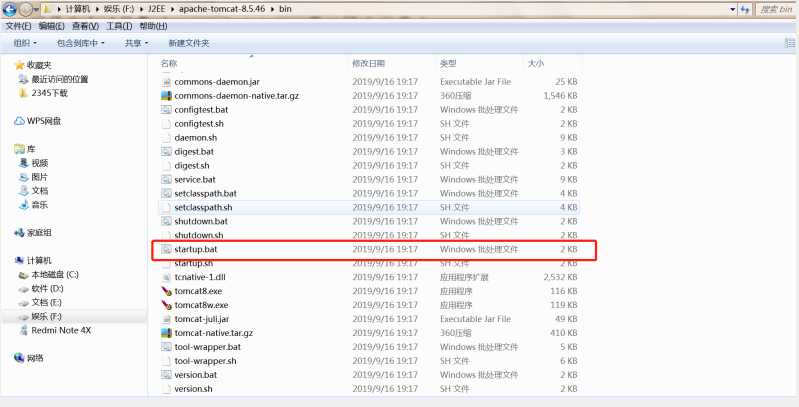The height and width of the screenshot is (407, 799).
Task: Click 计算机 computer icon in sidebar
Action: [x=19, y=260]
